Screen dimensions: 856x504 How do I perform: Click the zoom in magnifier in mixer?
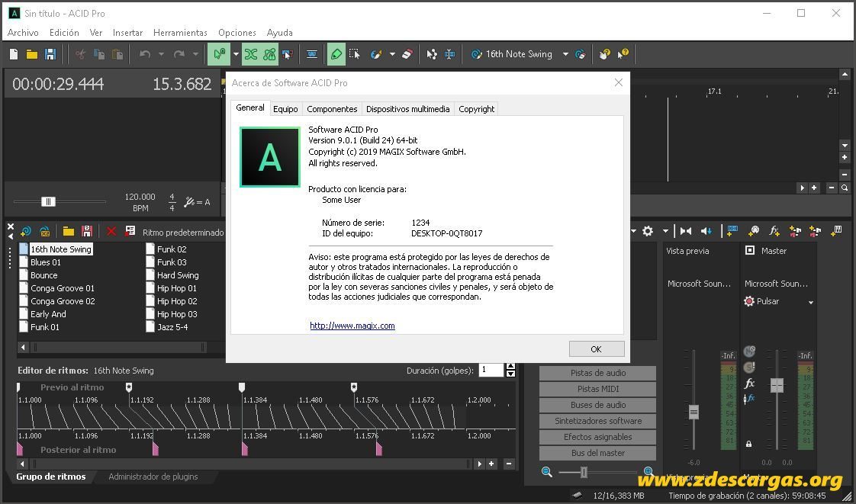click(x=648, y=472)
